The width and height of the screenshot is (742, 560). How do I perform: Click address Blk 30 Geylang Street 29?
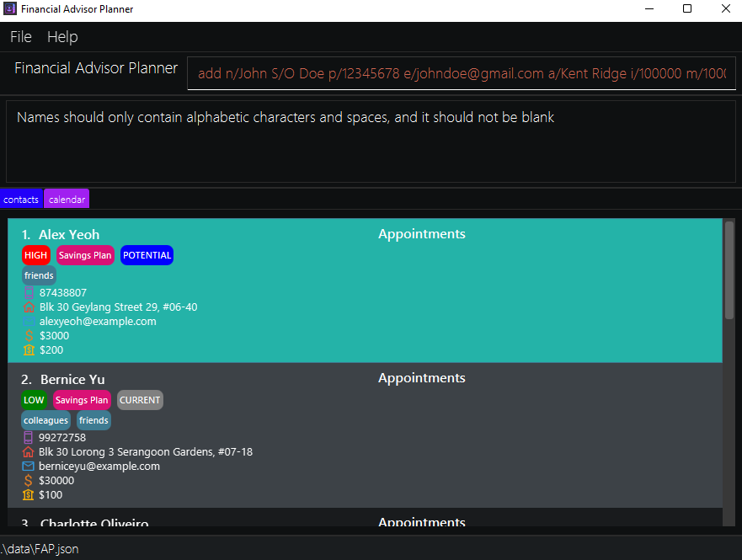pos(118,307)
